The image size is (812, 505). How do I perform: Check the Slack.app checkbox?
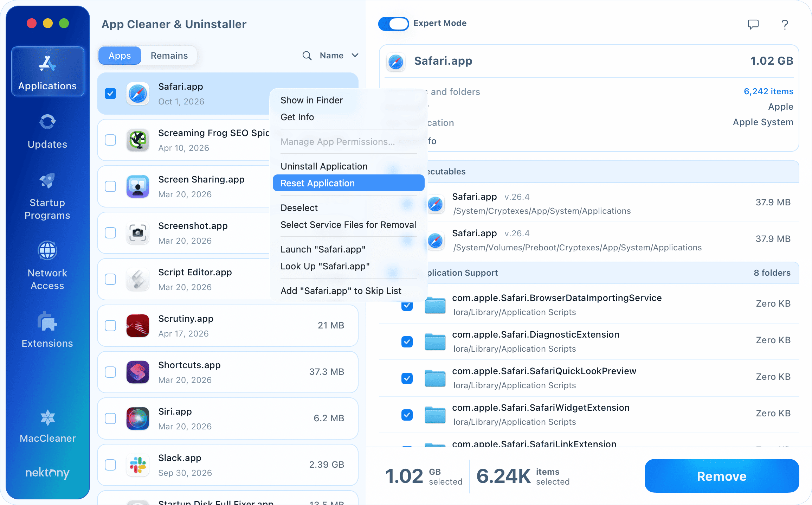pyautogui.click(x=110, y=465)
